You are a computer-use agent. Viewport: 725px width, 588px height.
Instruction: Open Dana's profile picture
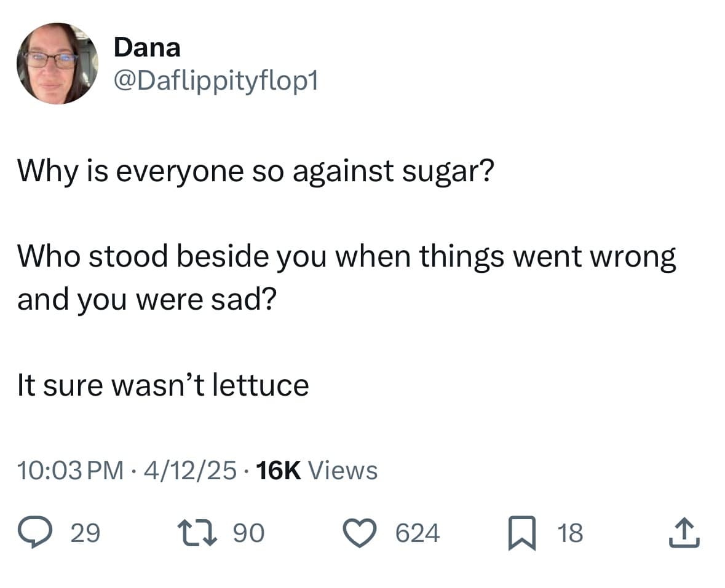(57, 63)
